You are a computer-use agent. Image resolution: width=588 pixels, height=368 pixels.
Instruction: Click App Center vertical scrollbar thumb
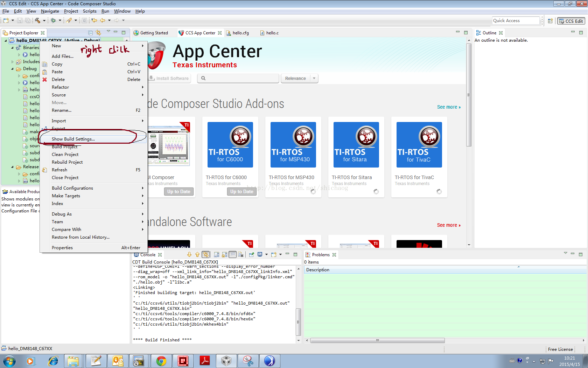tap(469, 95)
